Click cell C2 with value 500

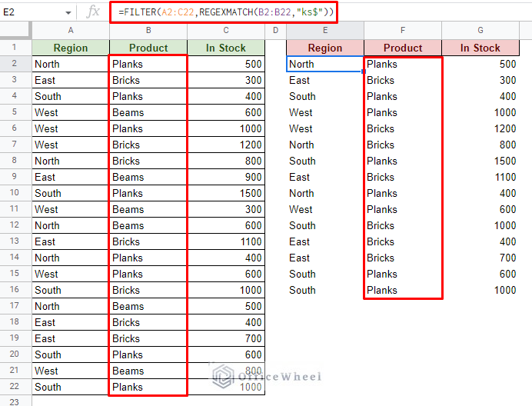(226, 64)
